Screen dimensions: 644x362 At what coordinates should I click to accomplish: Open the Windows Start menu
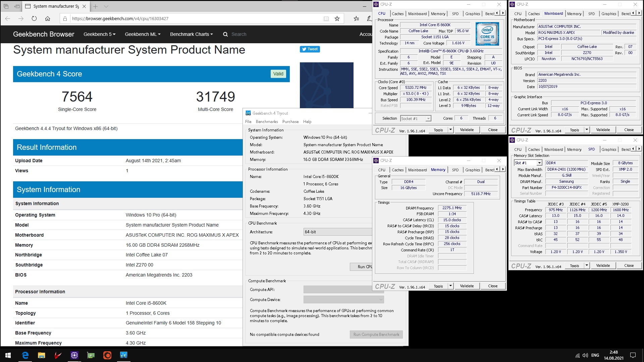click(8, 355)
